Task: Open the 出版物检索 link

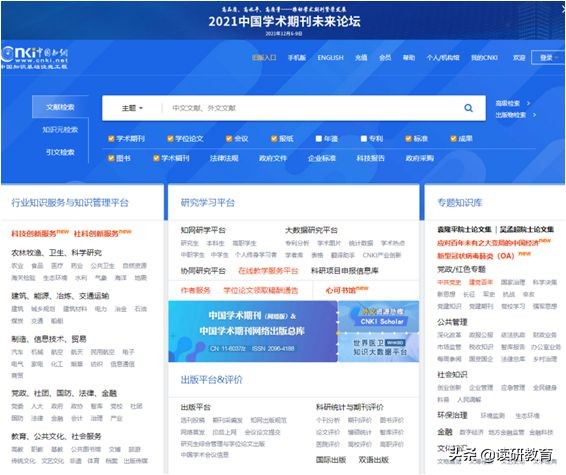Action: tap(511, 115)
